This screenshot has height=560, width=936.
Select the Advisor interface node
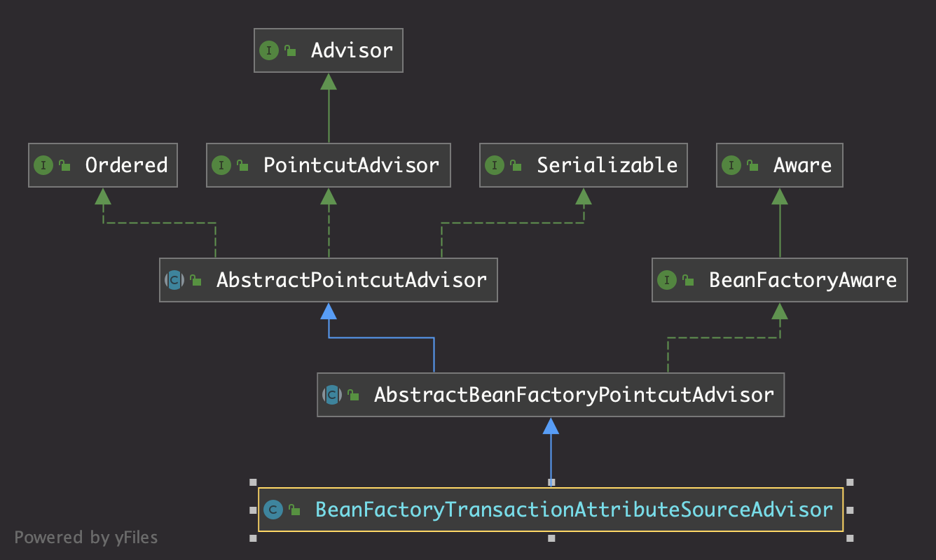click(x=328, y=50)
